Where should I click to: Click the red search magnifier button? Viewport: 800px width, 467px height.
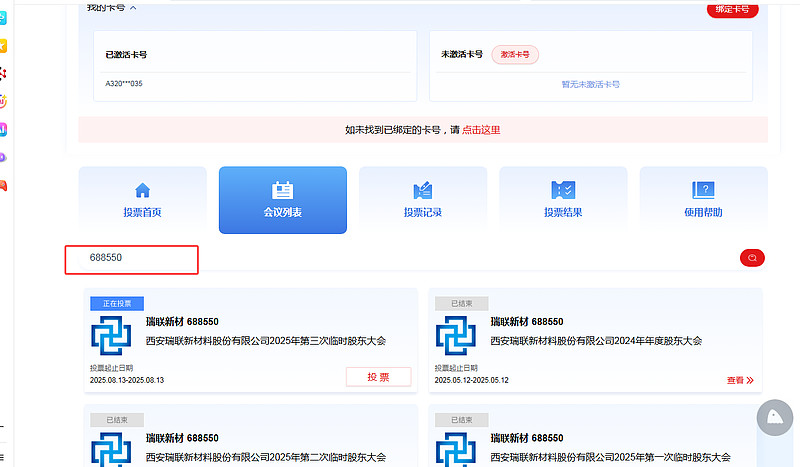(x=752, y=258)
